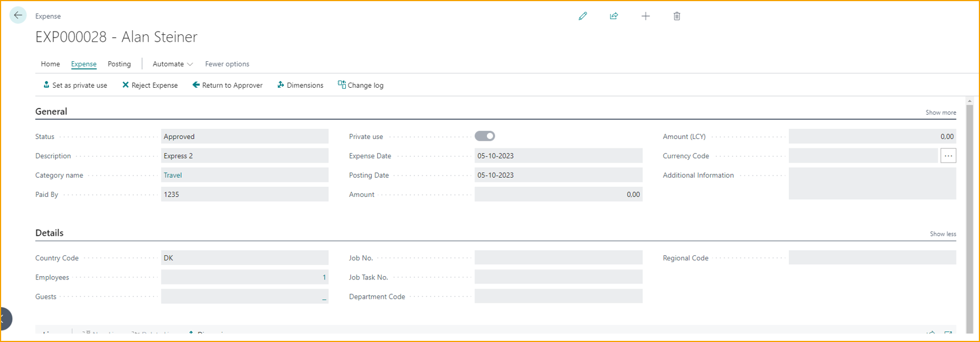This screenshot has width=980, height=342.
Task: Click the Additional Information text field
Action: click(871, 184)
